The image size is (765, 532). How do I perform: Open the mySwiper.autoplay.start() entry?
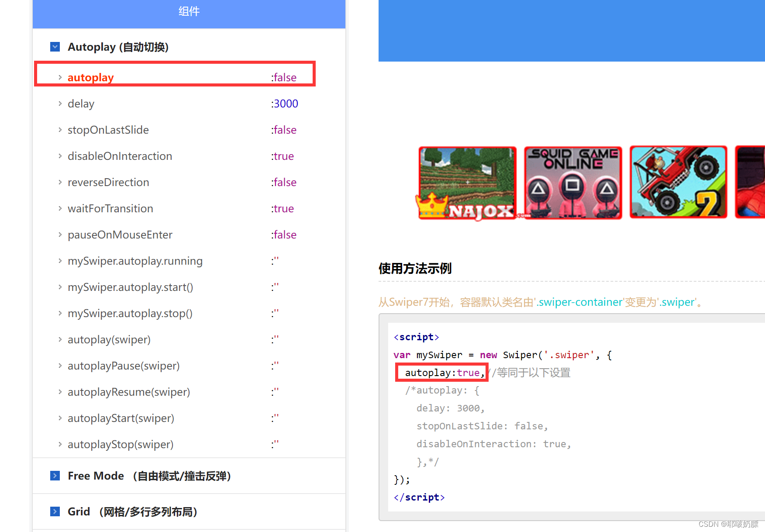point(131,287)
